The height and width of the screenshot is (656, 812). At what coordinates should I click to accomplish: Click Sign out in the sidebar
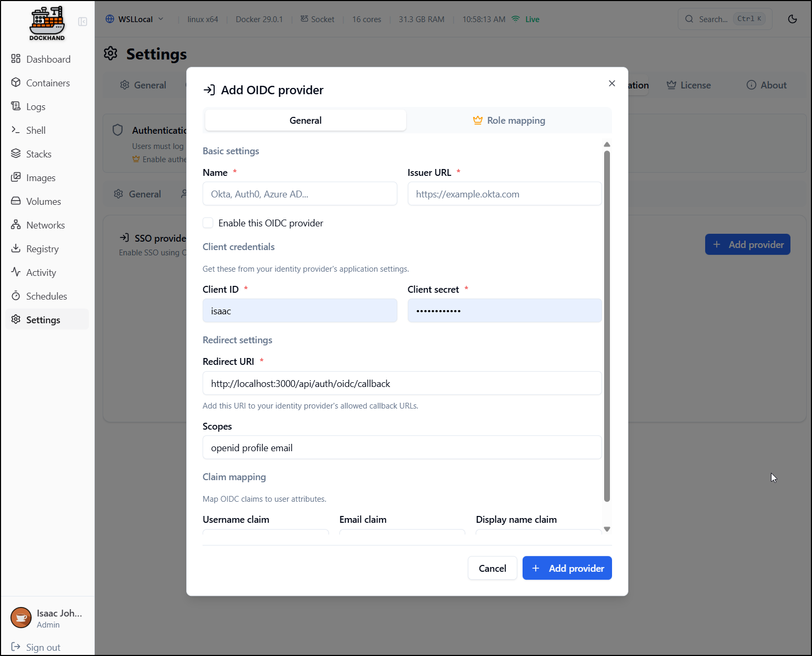pyautogui.click(x=43, y=648)
